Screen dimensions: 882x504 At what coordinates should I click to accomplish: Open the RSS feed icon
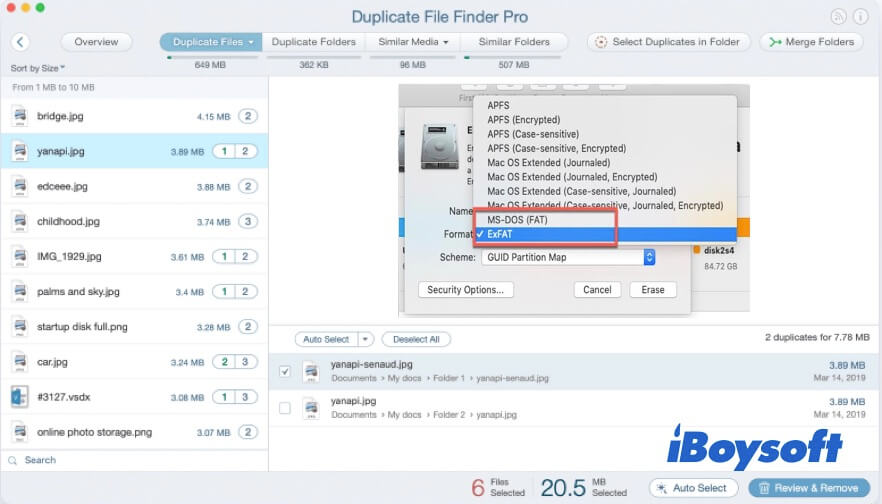click(x=837, y=17)
